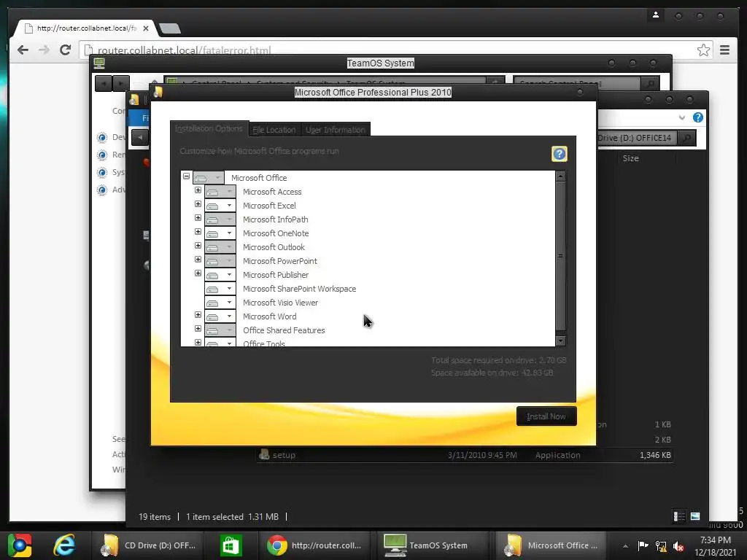Click feature tree scrollbar up arrow

click(x=561, y=176)
